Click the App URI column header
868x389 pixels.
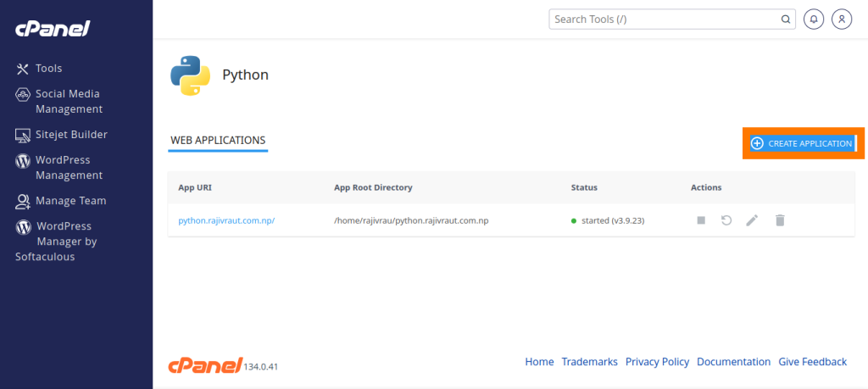pyautogui.click(x=195, y=187)
